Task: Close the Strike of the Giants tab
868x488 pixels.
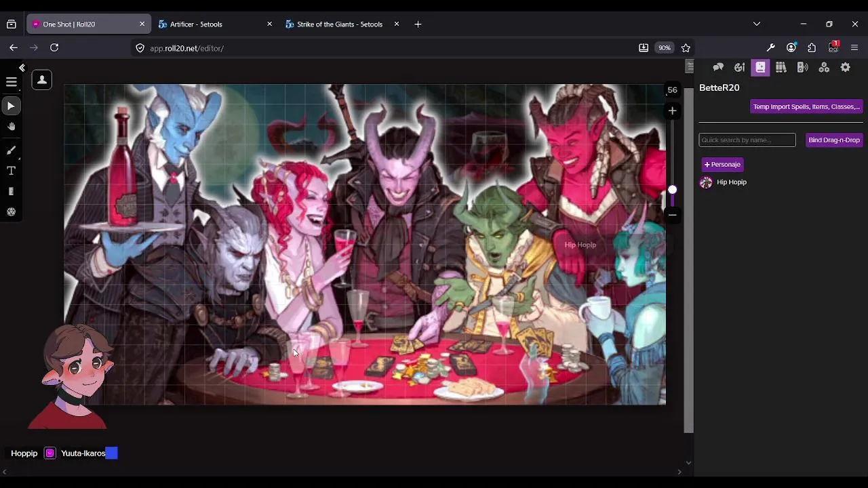Action: click(x=396, y=24)
